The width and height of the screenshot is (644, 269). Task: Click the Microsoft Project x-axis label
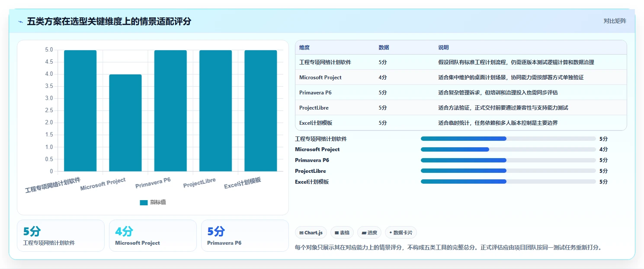(103, 184)
